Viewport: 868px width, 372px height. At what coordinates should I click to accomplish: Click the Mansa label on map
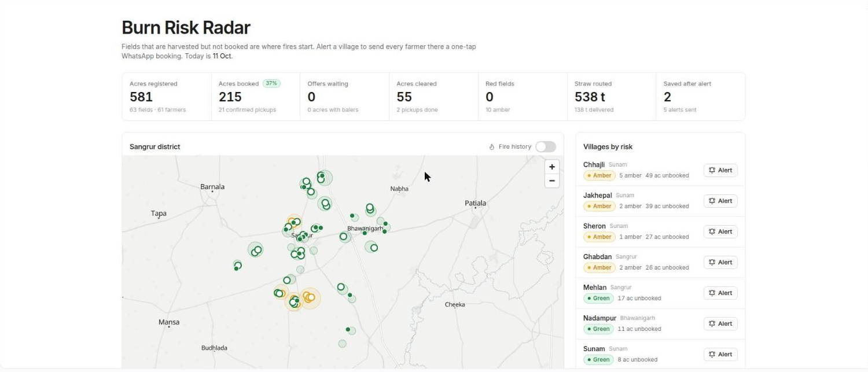click(169, 322)
